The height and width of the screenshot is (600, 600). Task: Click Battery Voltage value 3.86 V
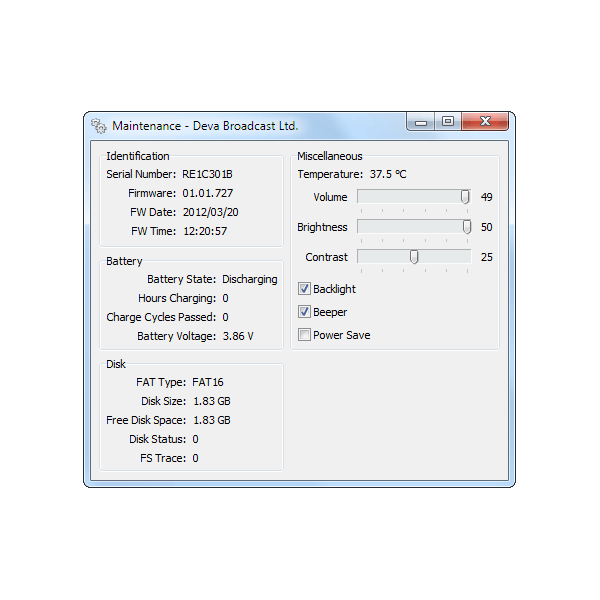pos(238,336)
